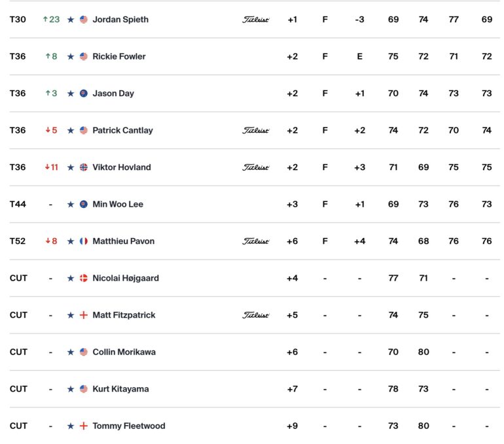This screenshot has height=444, width=504.
Task: Open Collin Morikawa's player name link
Action: pos(124,352)
